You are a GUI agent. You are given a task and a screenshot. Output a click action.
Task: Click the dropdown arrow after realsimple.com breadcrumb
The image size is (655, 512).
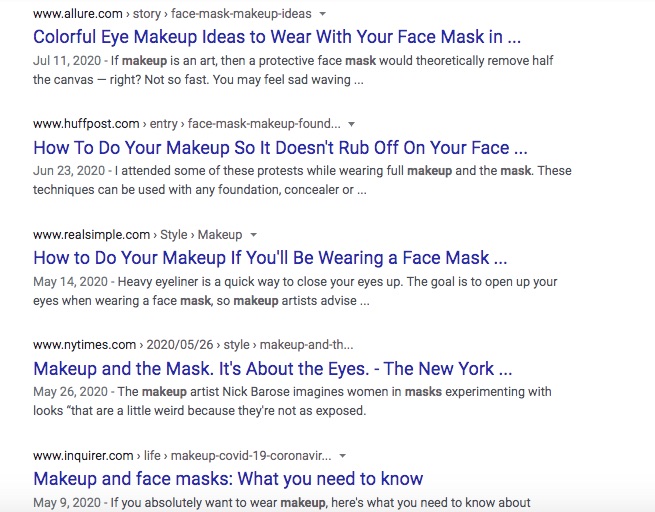point(254,235)
